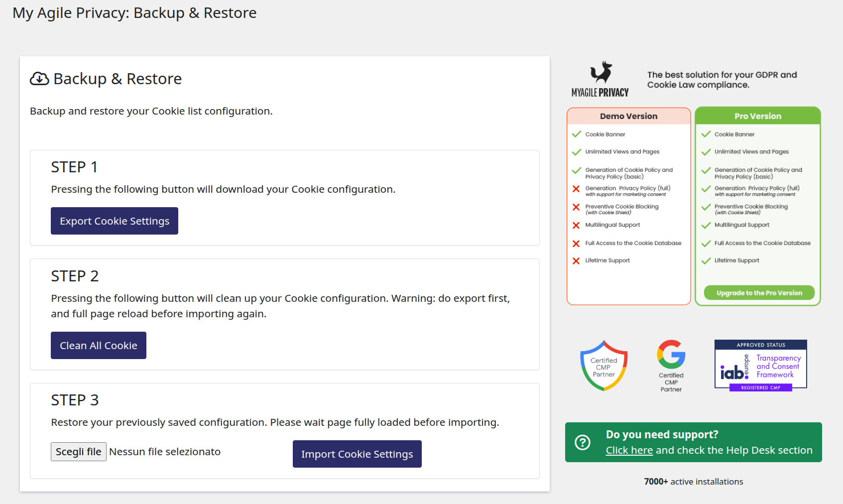Select the My Agile Privacy logo
Viewport: 843px width, 504px height.
(x=599, y=78)
